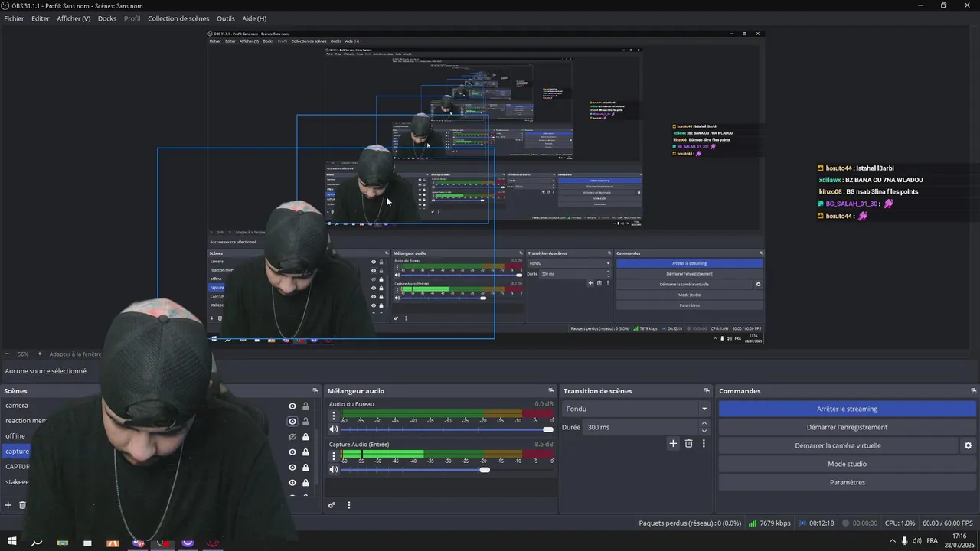Click the 56% zoom value

[x=23, y=354]
